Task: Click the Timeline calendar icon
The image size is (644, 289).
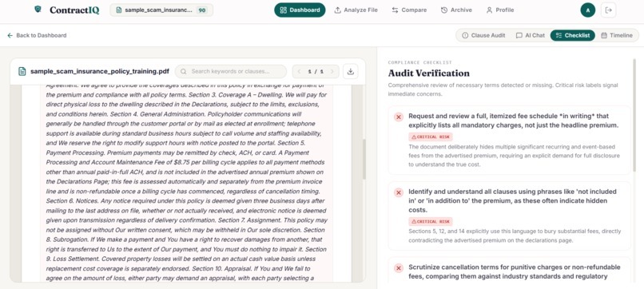Action: point(604,35)
